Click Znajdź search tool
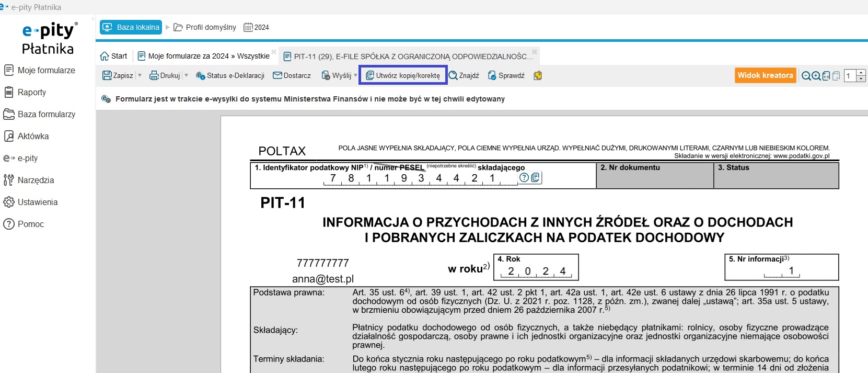 pyautogui.click(x=464, y=75)
